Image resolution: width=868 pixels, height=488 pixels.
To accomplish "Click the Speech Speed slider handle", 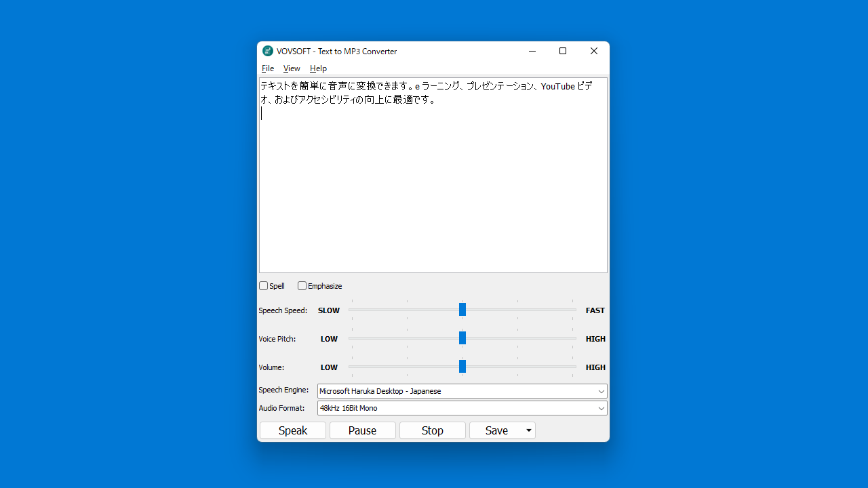I will click(x=462, y=310).
